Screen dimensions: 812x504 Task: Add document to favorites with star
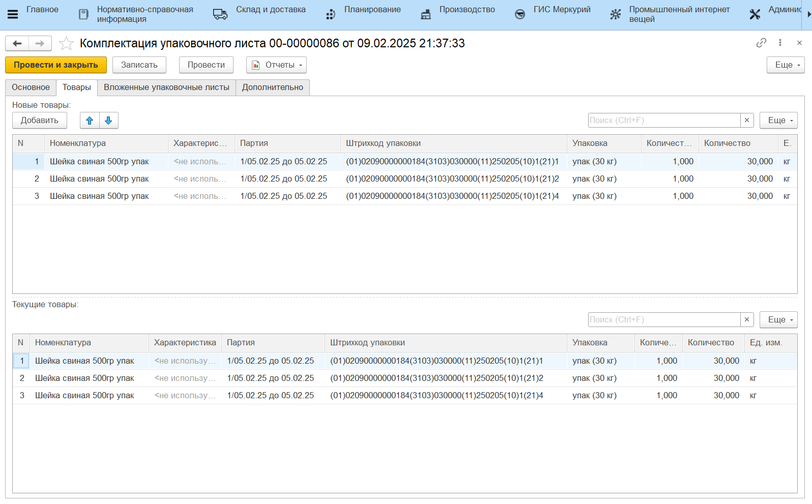[66, 44]
